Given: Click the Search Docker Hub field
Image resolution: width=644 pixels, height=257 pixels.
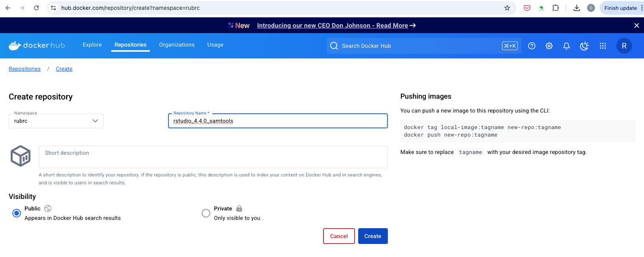Looking at the screenshot, I should 424,46.
